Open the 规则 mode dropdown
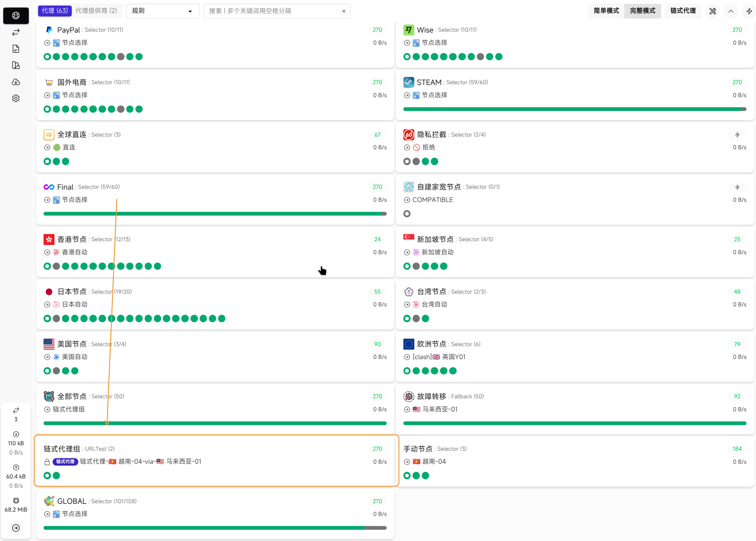 pyautogui.click(x=162, y=11)
